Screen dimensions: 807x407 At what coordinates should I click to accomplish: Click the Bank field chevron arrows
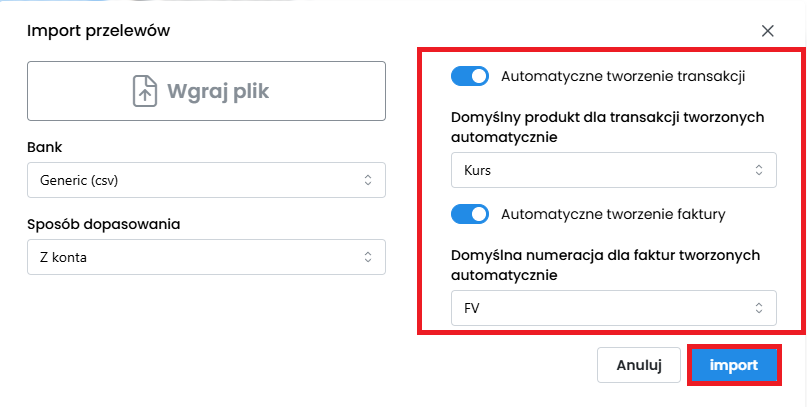367,180
